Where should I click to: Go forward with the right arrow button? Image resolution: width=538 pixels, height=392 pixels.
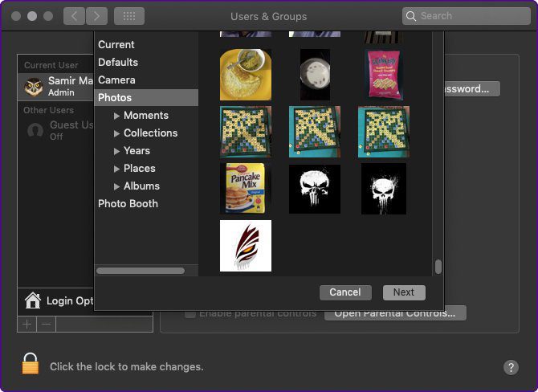point(96,16)
